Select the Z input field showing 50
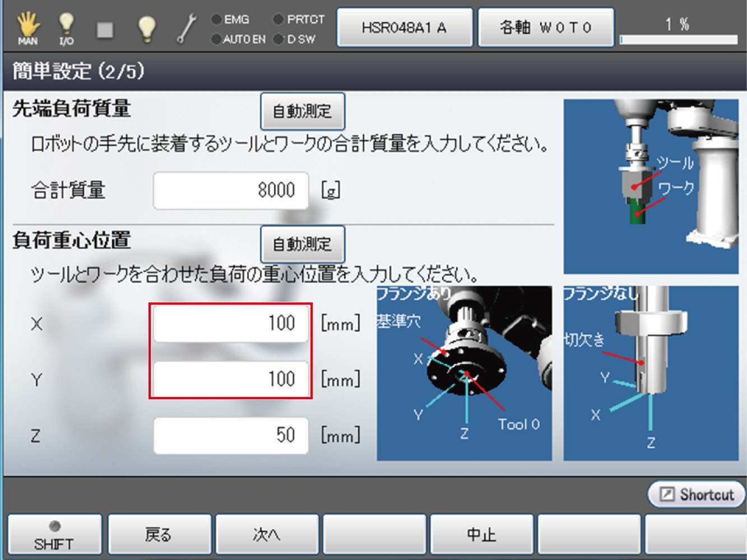Screen dimensions: 747x560 point(231,436)
